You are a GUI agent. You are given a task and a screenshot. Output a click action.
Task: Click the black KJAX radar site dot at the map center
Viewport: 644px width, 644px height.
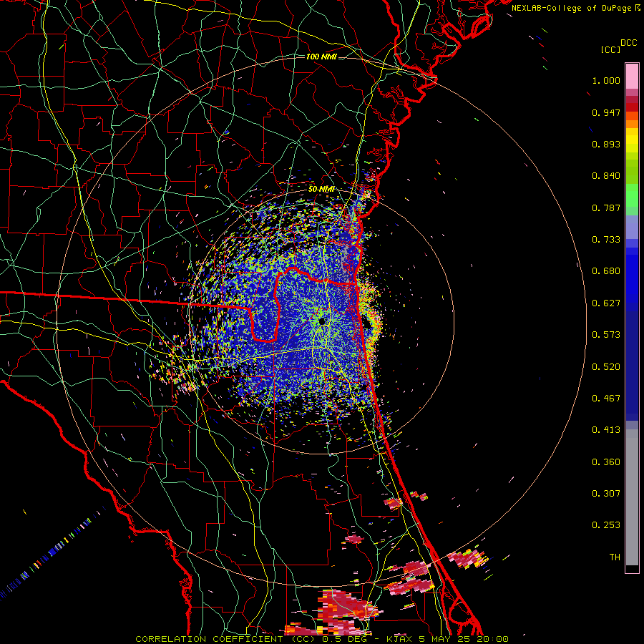pyautogui.click(x=322, y=321)
